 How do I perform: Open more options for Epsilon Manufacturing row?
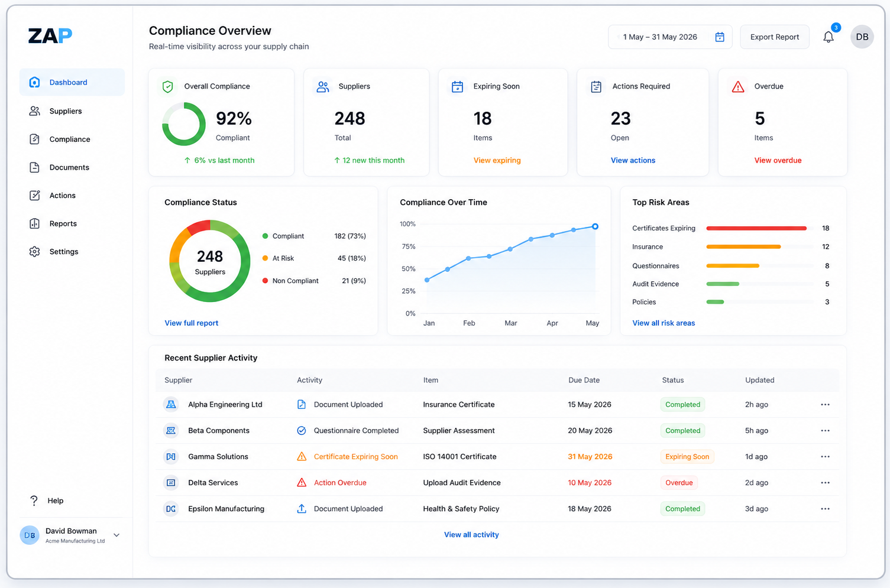[x=825, y=509]
